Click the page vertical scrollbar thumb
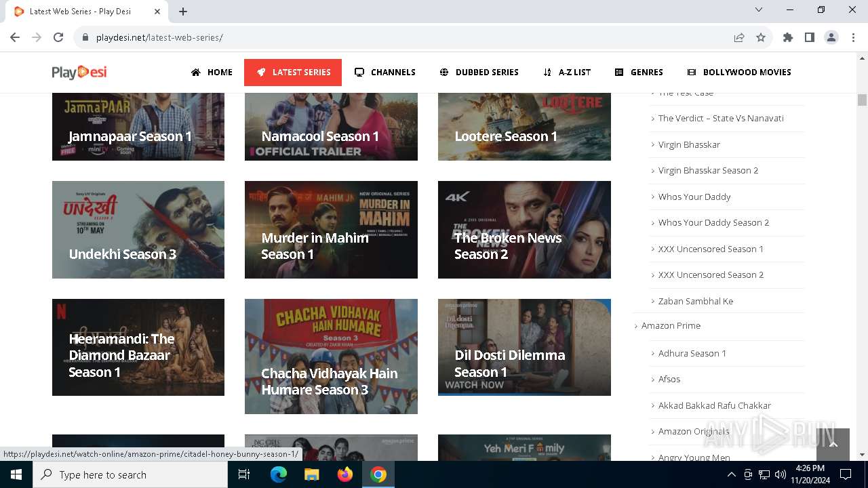 click(x=862, y=100)
